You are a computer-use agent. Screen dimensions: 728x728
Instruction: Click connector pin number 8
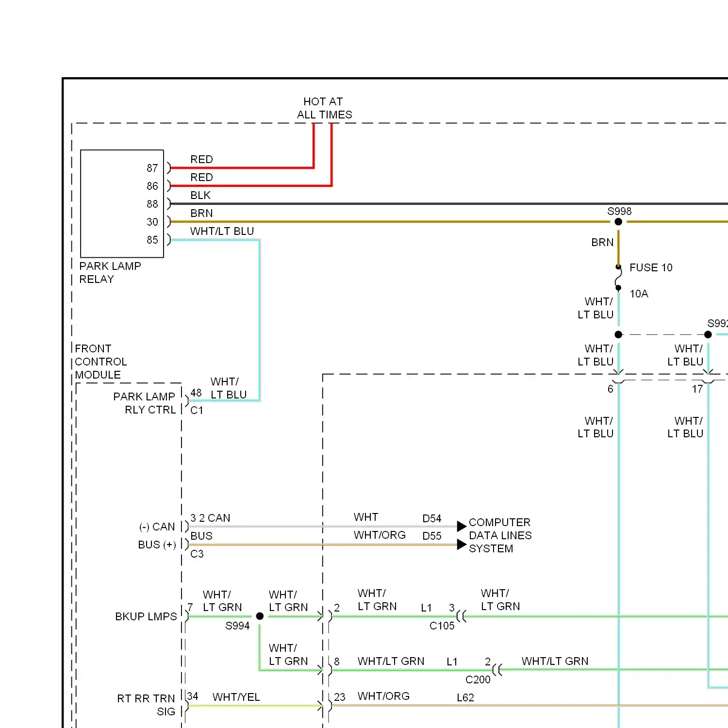337,662
